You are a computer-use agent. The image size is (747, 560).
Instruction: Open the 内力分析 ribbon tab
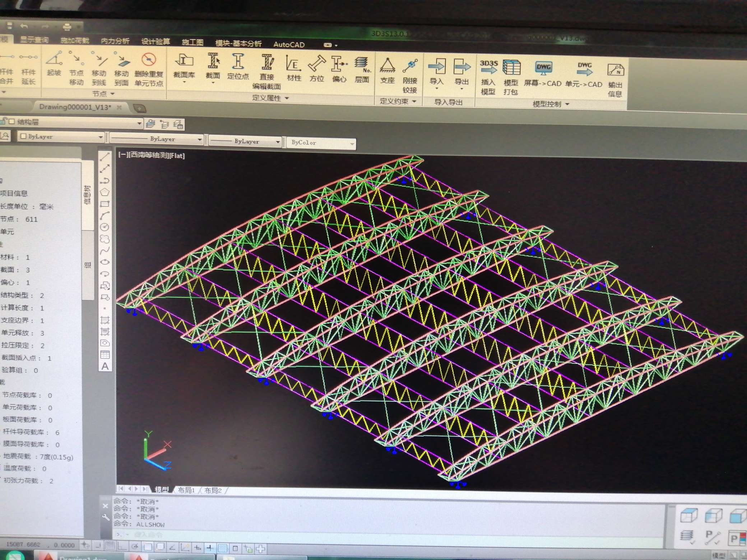[115, 41]
